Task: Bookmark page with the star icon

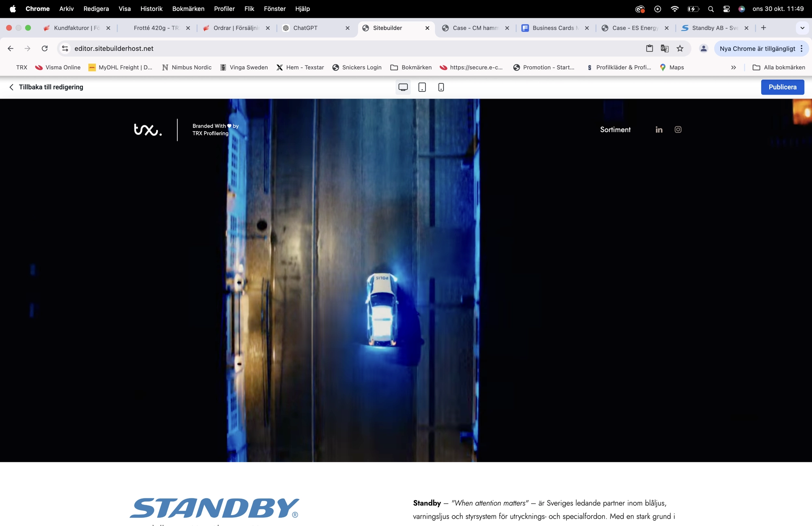Action: click(x=680, y=48)
